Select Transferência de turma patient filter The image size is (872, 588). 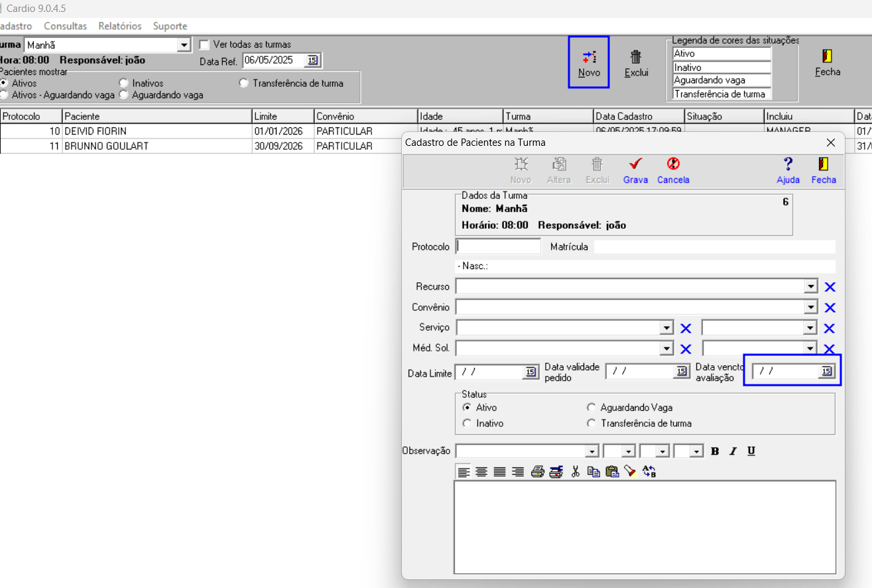click(244, 83)
